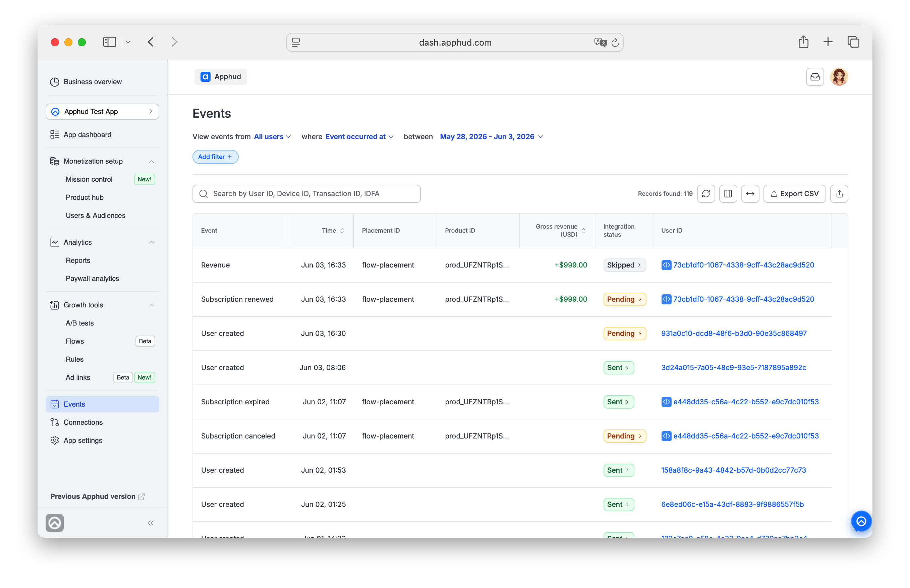Open the All users dropdown
910x588 pixels.
pos(272,137)
